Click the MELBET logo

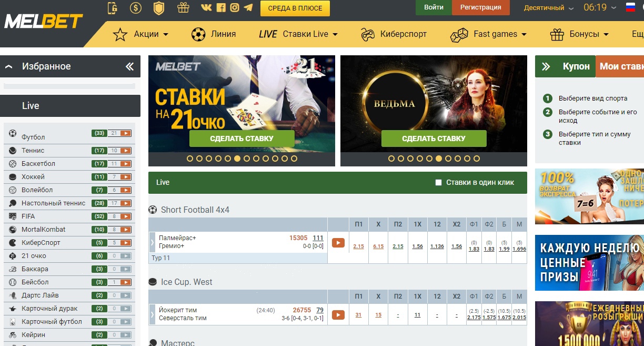pyautogui.click(x=43, y=22)
